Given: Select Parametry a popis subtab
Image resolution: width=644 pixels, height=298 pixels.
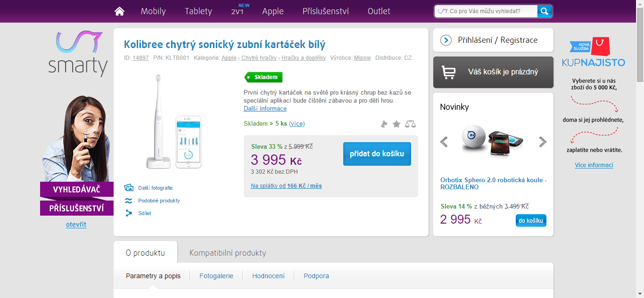Looking at the screenshot, I should pyautogui.click(x=153, y=276).
